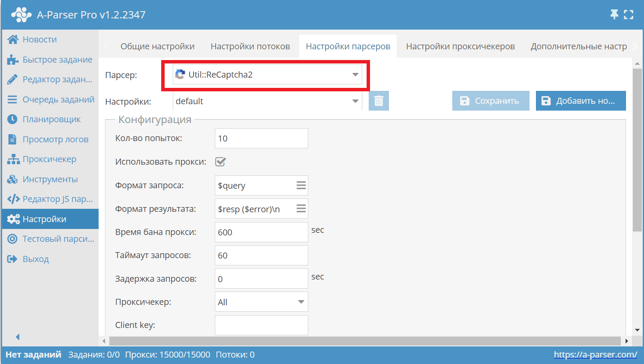Click the pin icon in the header
644x364 pixels.
(x=614, y=15)
